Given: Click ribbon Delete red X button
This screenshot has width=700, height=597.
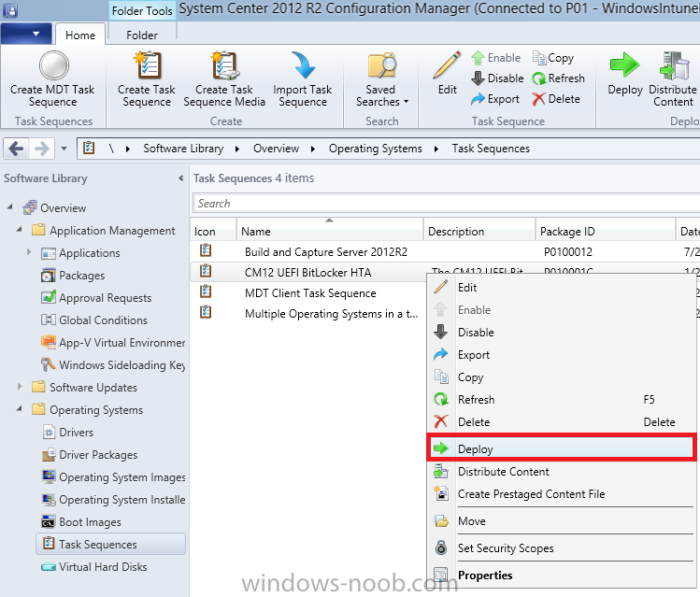Looking at the screenshot, I should point(556,99).
